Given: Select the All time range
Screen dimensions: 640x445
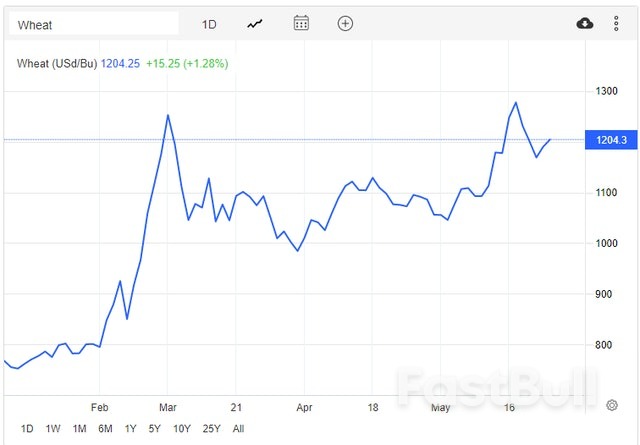Looking at the screenshot, I should point(237,429).
